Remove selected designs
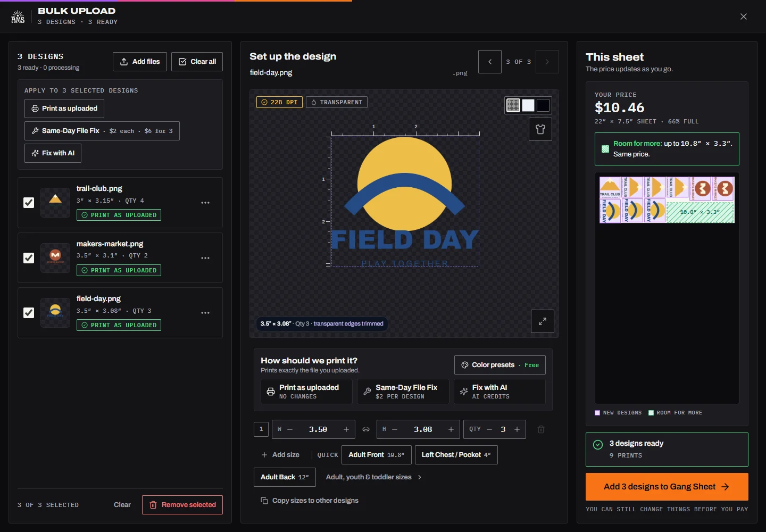766x532 pixels. pos(182,505)
